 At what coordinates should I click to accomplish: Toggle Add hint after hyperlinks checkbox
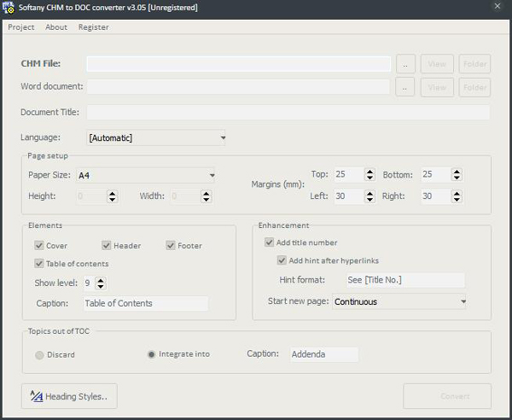point(282,260)
